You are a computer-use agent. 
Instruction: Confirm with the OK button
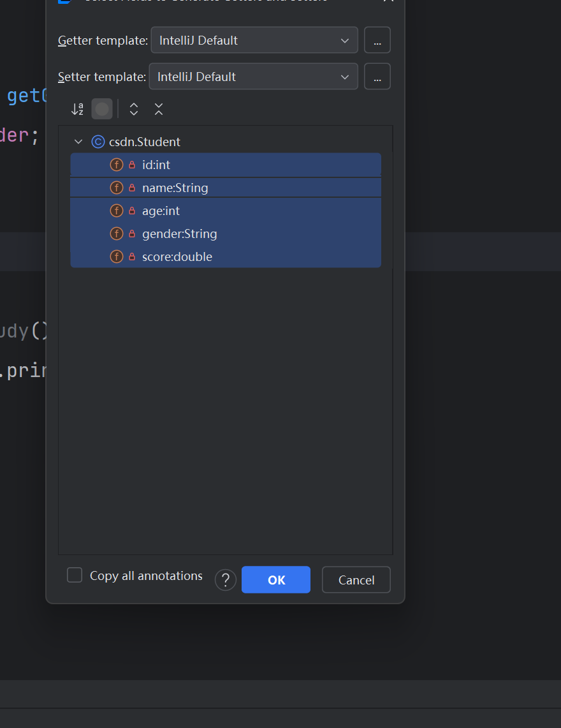click(276, 580)
